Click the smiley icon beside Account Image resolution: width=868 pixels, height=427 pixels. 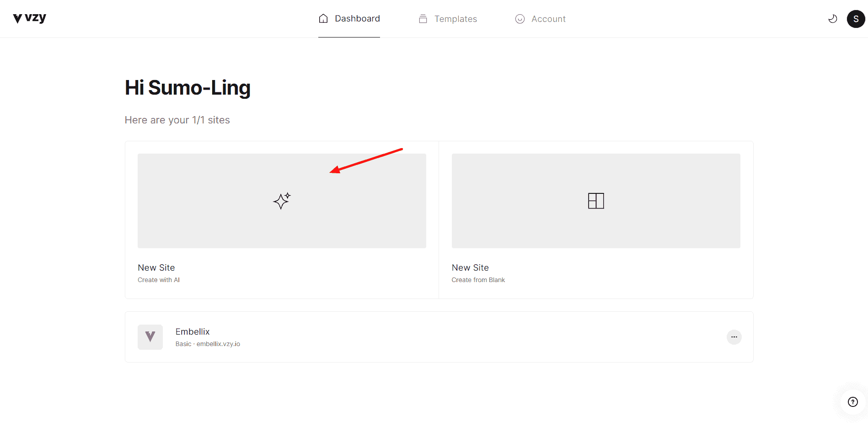tap(520, 19)
